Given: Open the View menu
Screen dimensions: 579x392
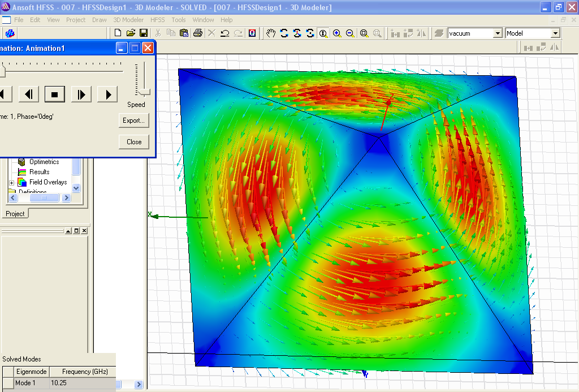Looking at the screenshot, I should tap(53, 20).
